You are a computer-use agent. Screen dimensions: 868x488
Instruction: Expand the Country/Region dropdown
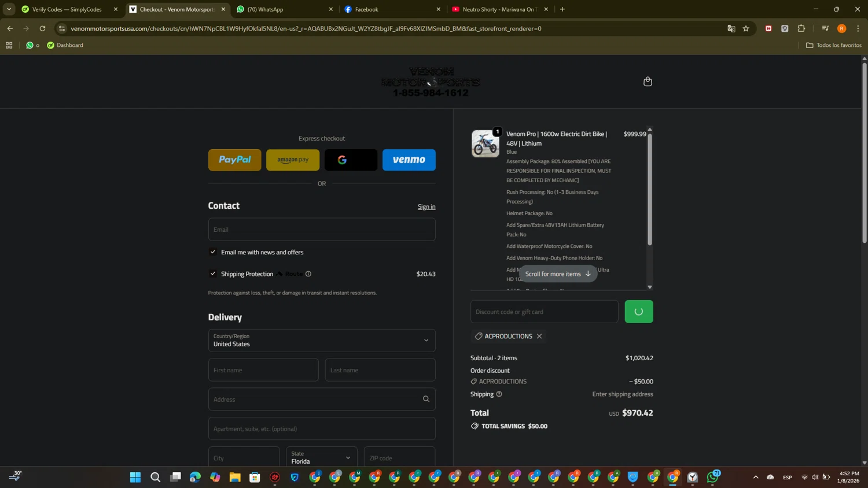point(322,341)
